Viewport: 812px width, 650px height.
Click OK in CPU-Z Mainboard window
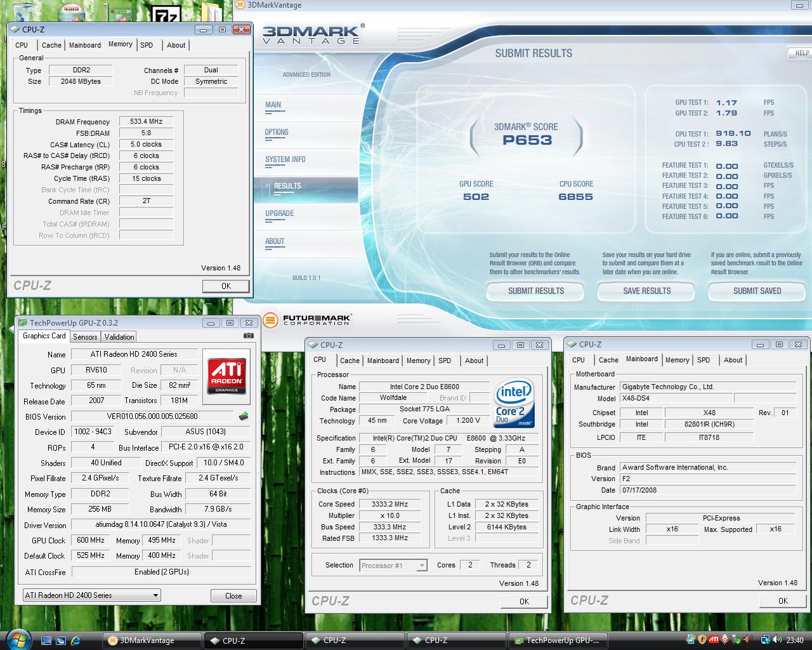(783, 600)
